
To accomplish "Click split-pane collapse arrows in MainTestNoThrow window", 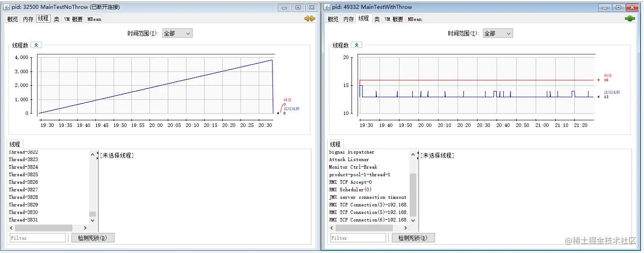I will click(98, 155).
